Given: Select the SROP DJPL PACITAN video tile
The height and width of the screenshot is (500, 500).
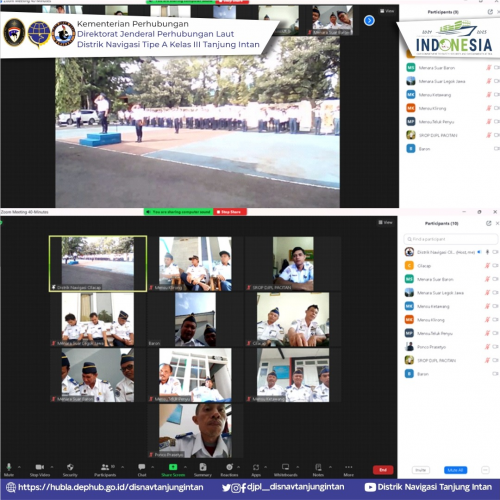Looking at the screenshot, I should tap(293, 264).
